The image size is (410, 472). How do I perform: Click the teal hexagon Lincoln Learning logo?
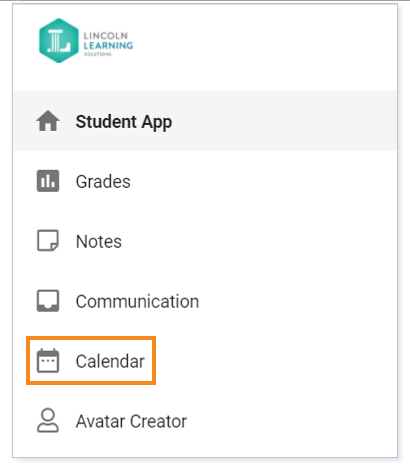[x=59, y=41]
